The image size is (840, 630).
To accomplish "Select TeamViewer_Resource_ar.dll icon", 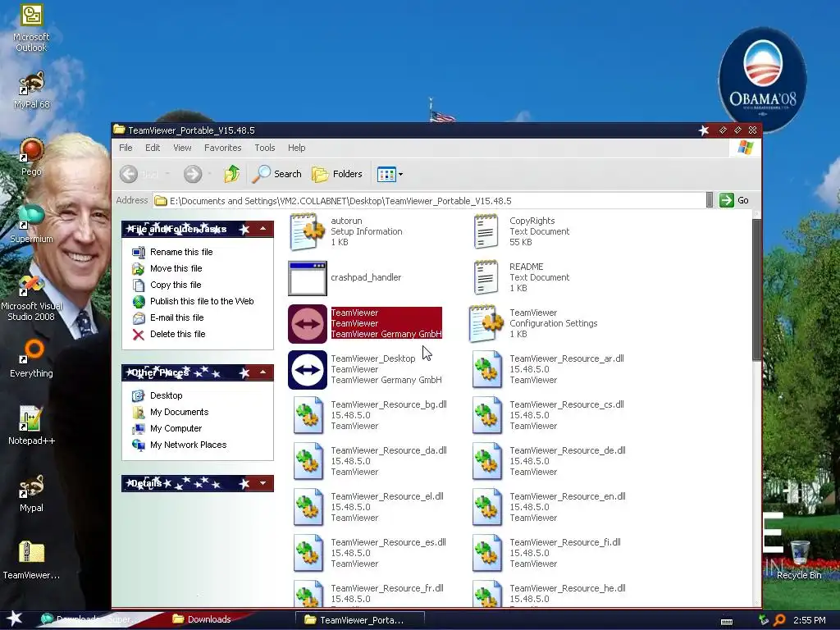I will [x=486, y=370].
